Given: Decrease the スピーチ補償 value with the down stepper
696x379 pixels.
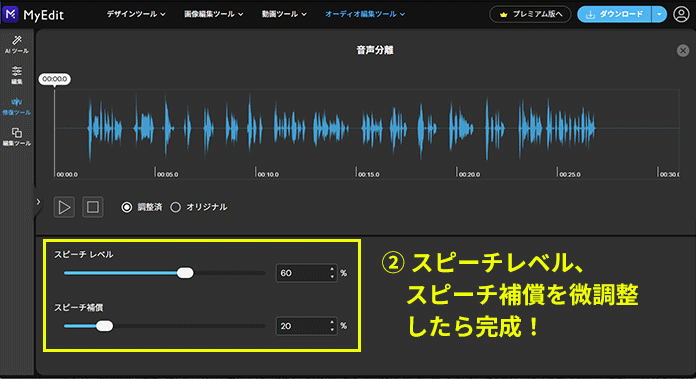Looking at the screenshot, I should [332, 331].
